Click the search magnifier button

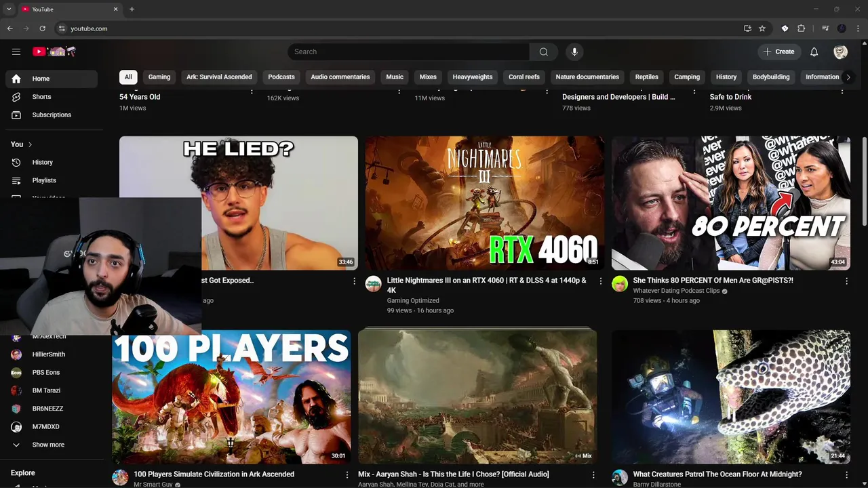(544, 52)
